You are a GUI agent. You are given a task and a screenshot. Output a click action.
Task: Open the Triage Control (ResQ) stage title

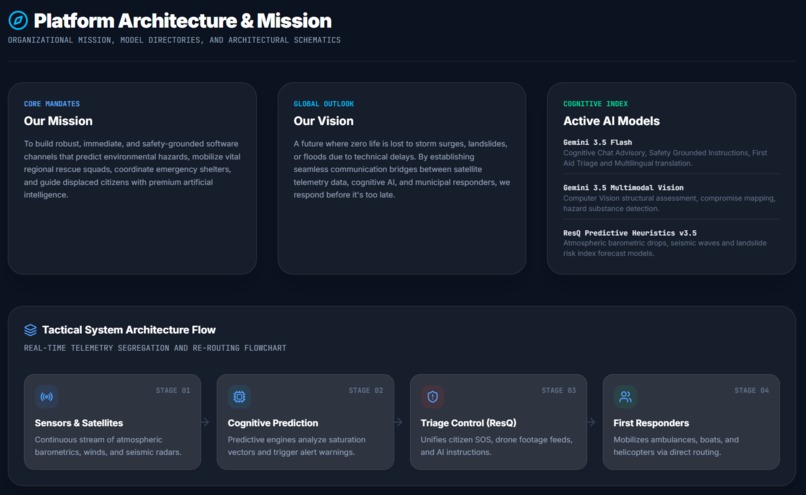(468, 423)
